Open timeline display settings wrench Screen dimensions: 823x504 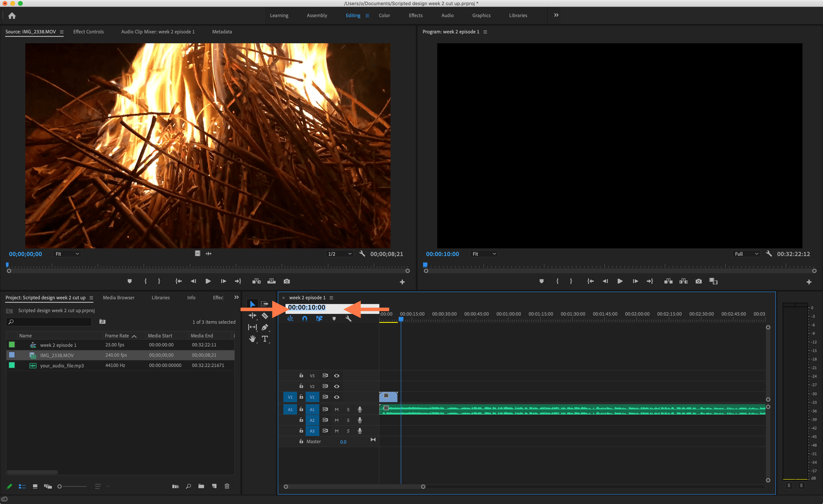pyautogui.click(x=348, y=319)
